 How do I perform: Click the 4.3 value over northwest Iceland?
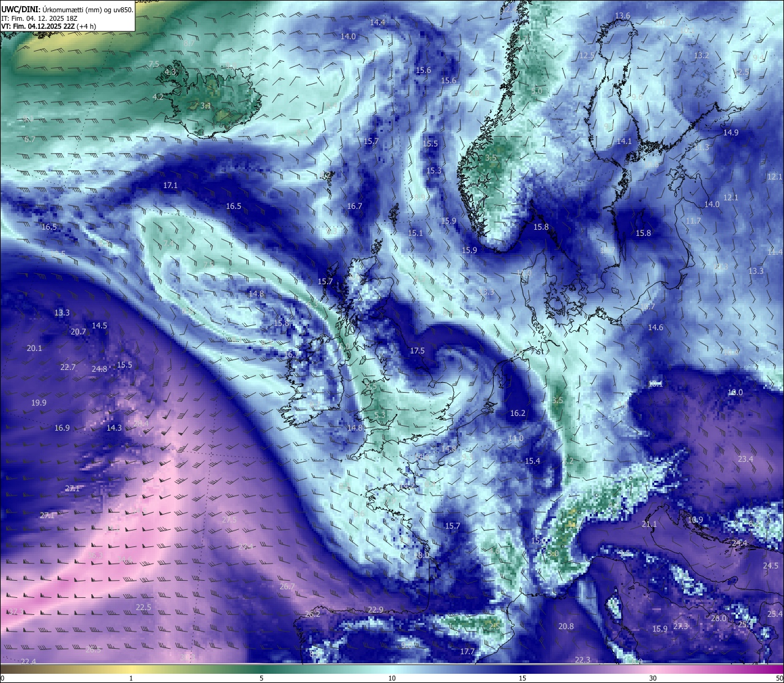pos(170,72)
